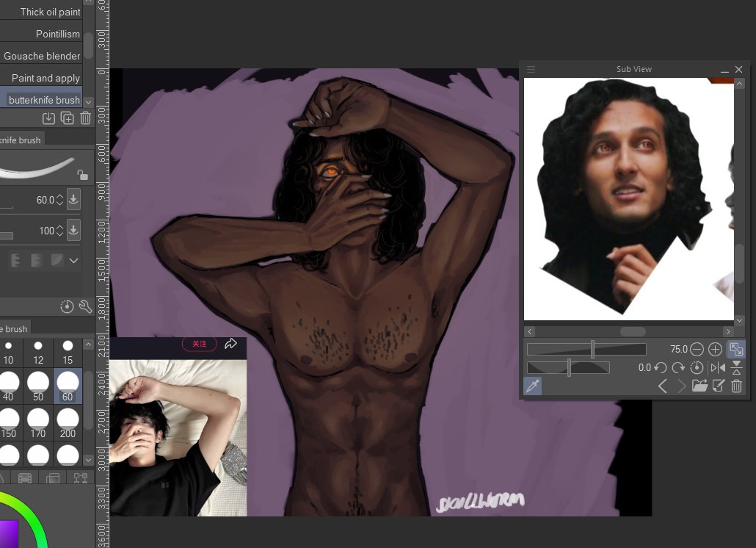Click the opacity 100 stepper arrows
Screen dimensions: 756x548
tap(59, 231)
